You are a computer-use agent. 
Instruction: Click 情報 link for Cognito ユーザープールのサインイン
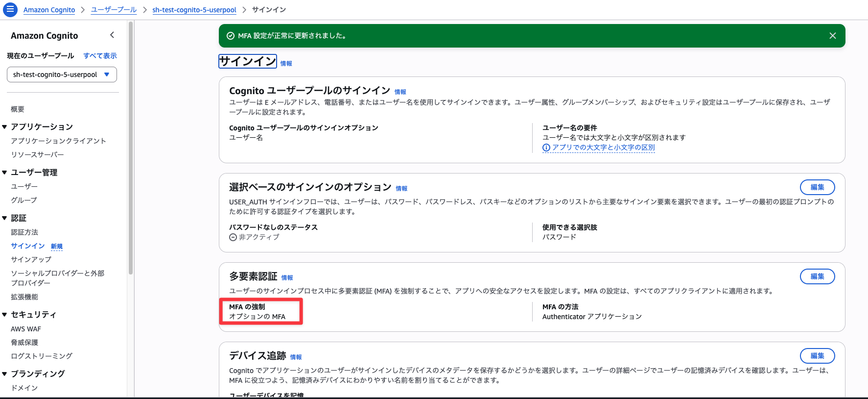coord(400,92)
